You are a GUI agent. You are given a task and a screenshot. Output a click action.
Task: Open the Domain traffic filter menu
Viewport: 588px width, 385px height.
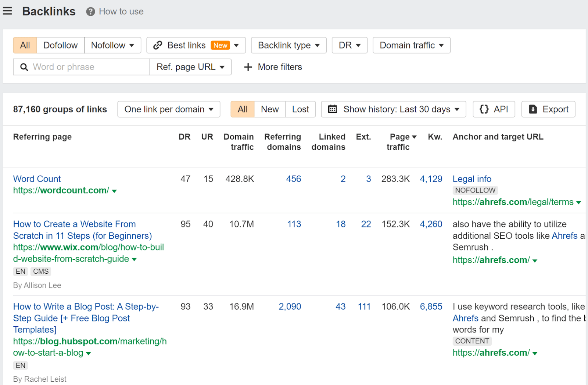411,45
